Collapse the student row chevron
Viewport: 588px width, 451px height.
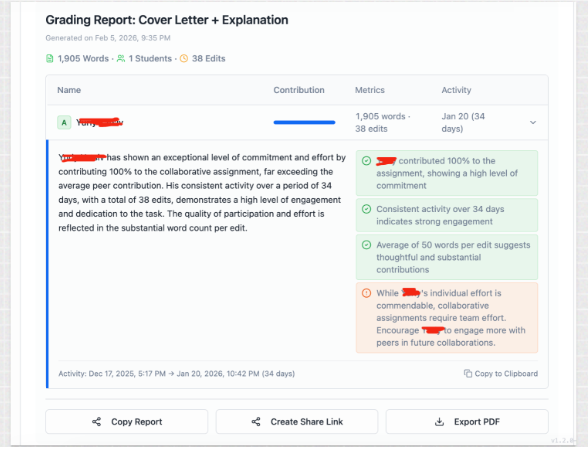tap(532, 123)
